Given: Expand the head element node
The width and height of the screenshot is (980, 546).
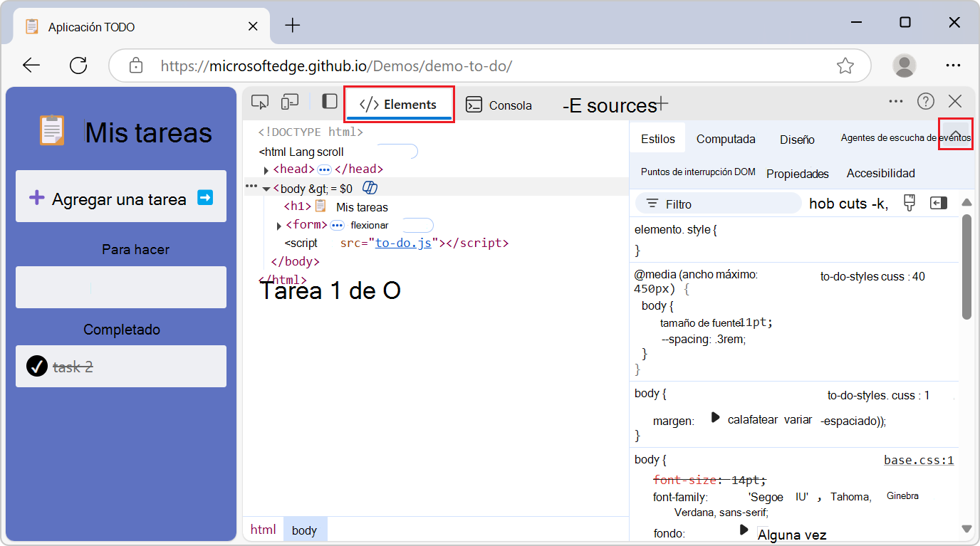Looking at the screenshot, I should 266,170.
